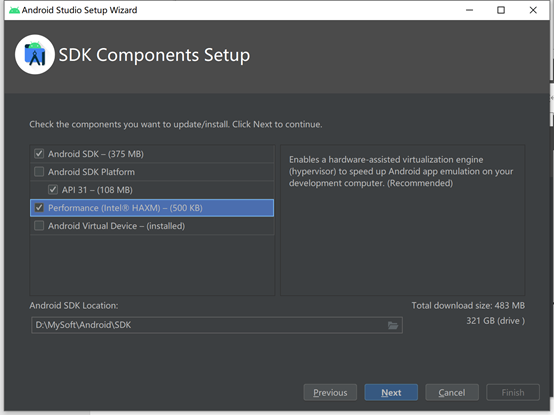Click the disabled Finish button

[x=513, y=392]
